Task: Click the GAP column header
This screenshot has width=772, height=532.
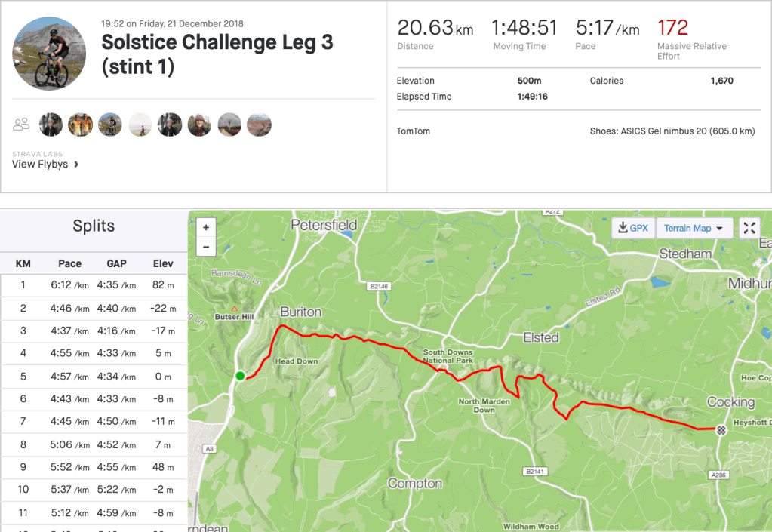Action: point(116,263)
